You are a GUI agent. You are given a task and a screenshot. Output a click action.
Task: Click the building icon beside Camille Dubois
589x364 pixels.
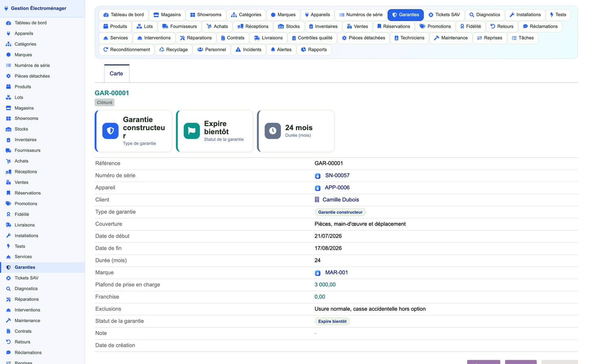317,200
